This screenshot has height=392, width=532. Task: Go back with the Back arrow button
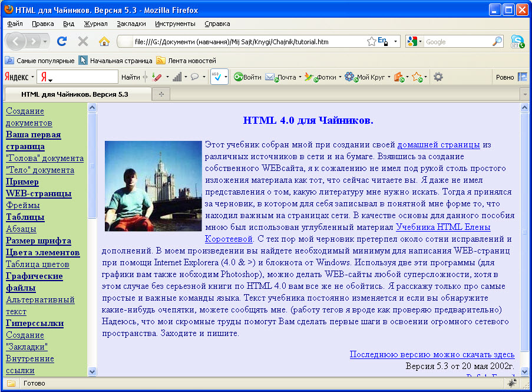[15, 41]
